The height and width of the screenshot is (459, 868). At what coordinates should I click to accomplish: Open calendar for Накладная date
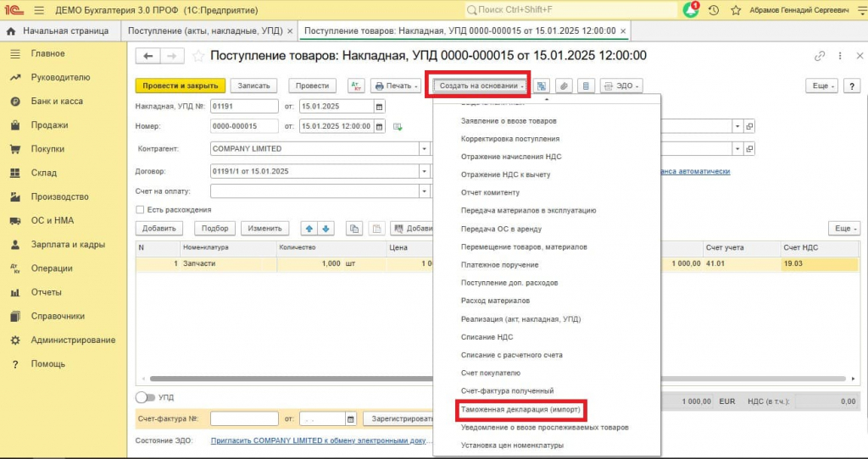pyautogui.click(x=379, y=106)
